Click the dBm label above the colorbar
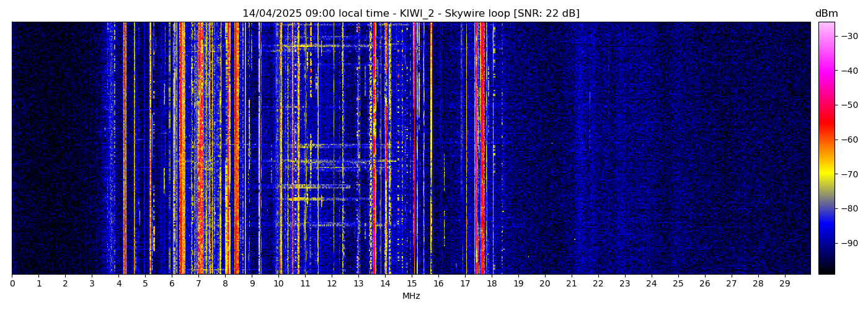The height and width of the screenshot is (310, 868). click(x=826, y=14)
